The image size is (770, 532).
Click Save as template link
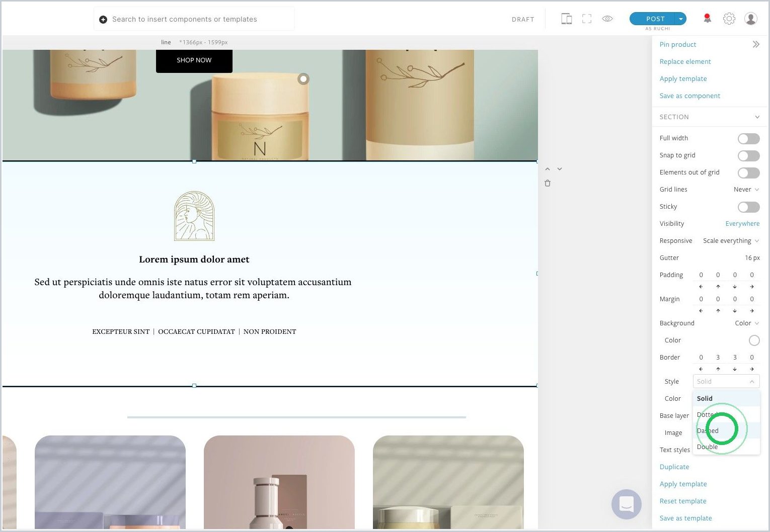tap(685, 518)
